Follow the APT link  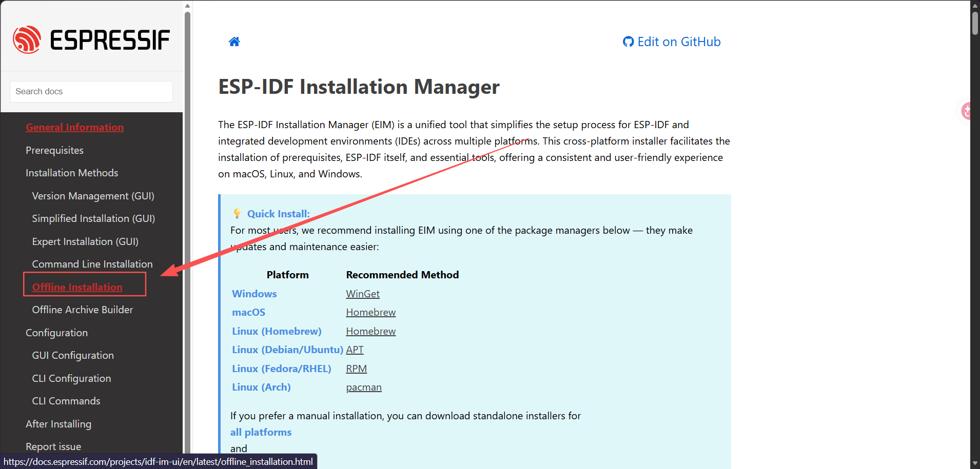tap(355, 350)
